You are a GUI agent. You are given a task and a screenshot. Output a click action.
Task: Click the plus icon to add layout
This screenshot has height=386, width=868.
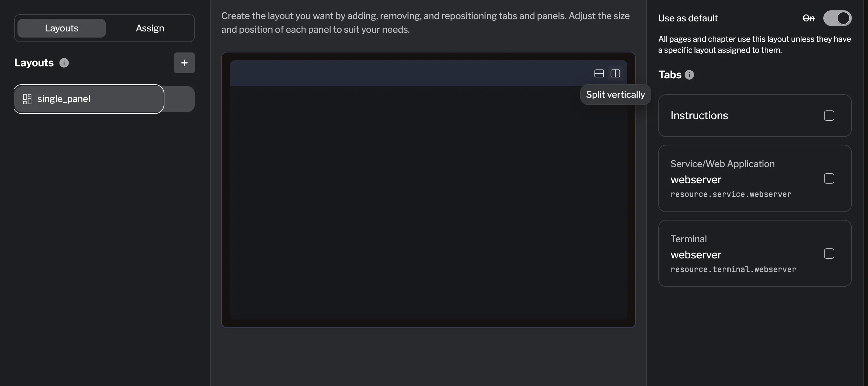coord(184,63)
